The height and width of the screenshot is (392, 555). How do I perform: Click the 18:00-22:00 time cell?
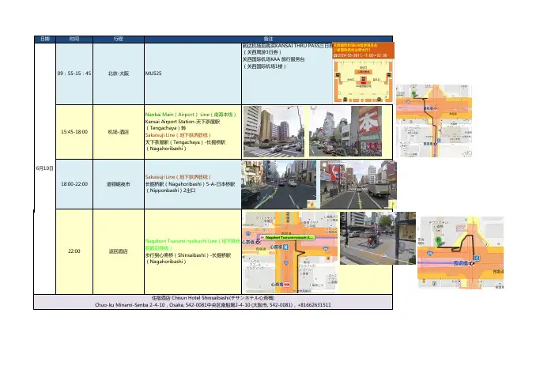click(74, 183)
